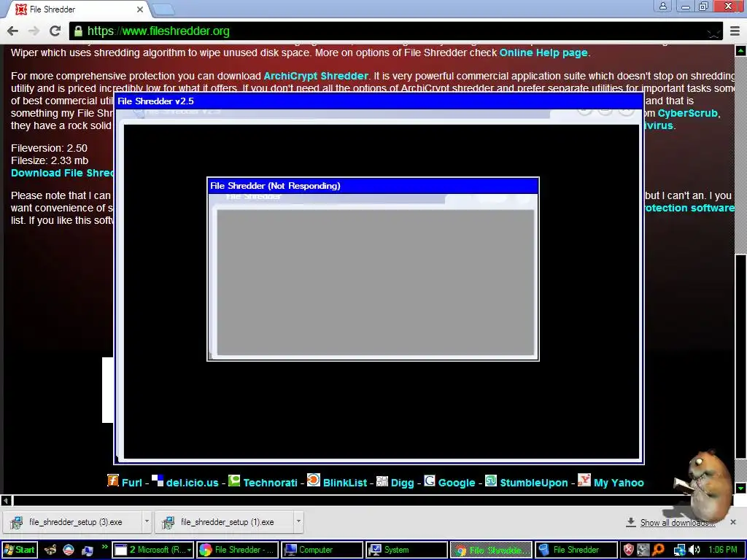Screen dimensions: 747x560
Task: Click the Google bookmark icon
Action: 430,481
